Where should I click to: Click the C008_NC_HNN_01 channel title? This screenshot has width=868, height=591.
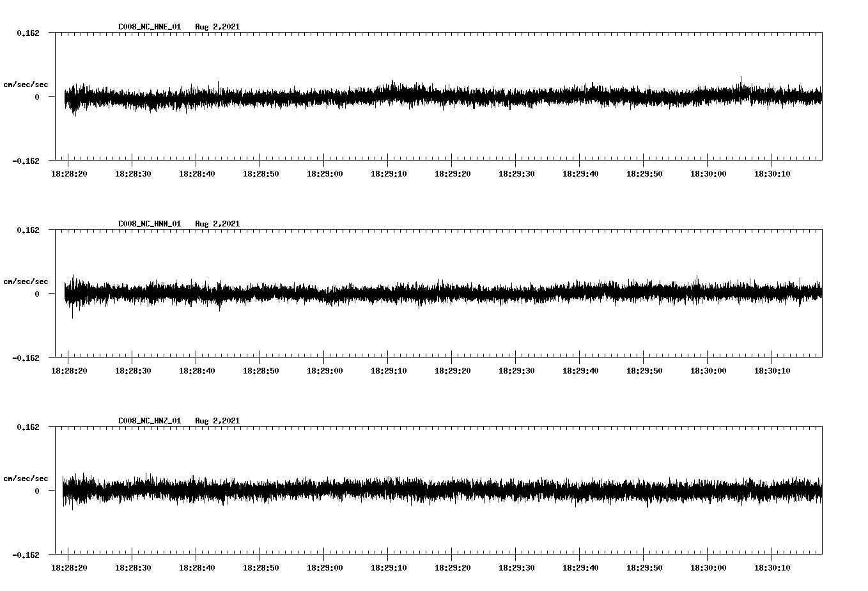(x=150, y=224)
